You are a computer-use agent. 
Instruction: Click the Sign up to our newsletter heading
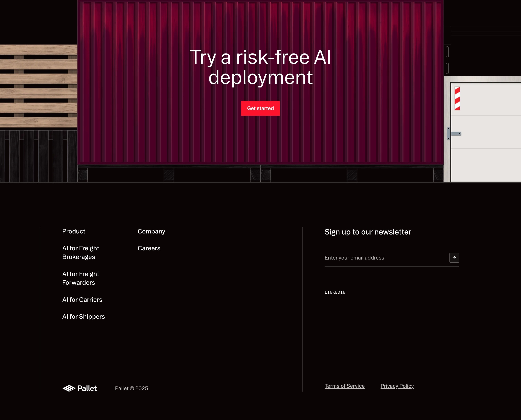[x=368, y=232]
